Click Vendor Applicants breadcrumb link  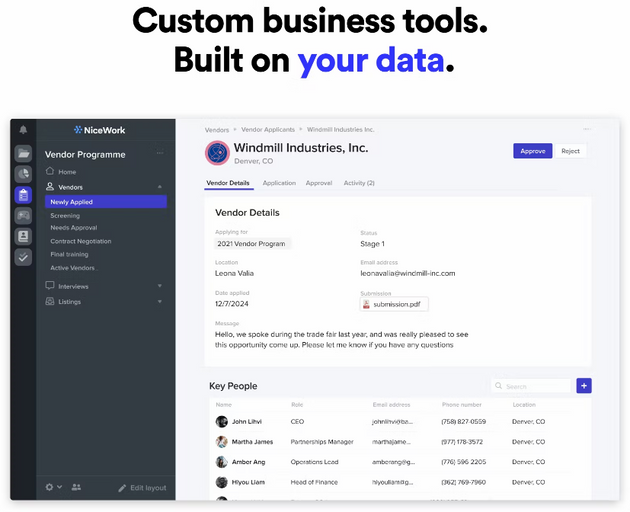point(268,129)
